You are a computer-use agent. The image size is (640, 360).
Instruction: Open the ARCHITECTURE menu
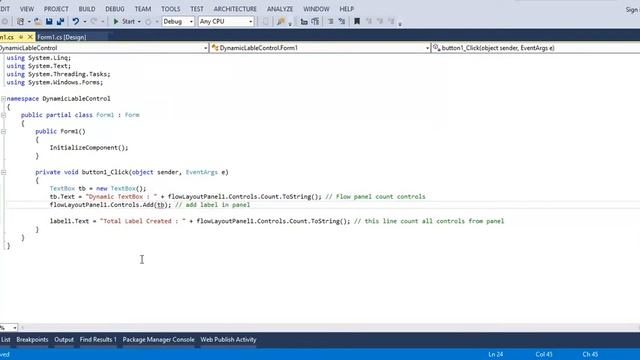click(x=235, y=9)
